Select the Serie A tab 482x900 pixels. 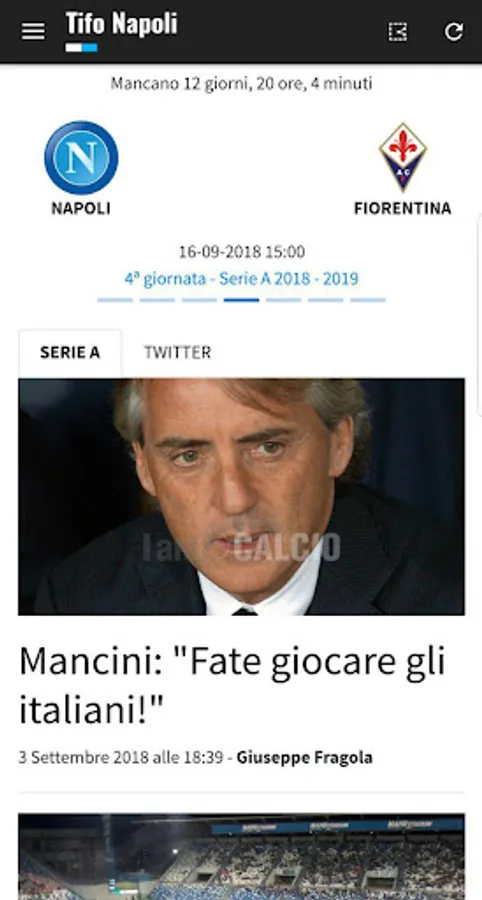point(70,352)
